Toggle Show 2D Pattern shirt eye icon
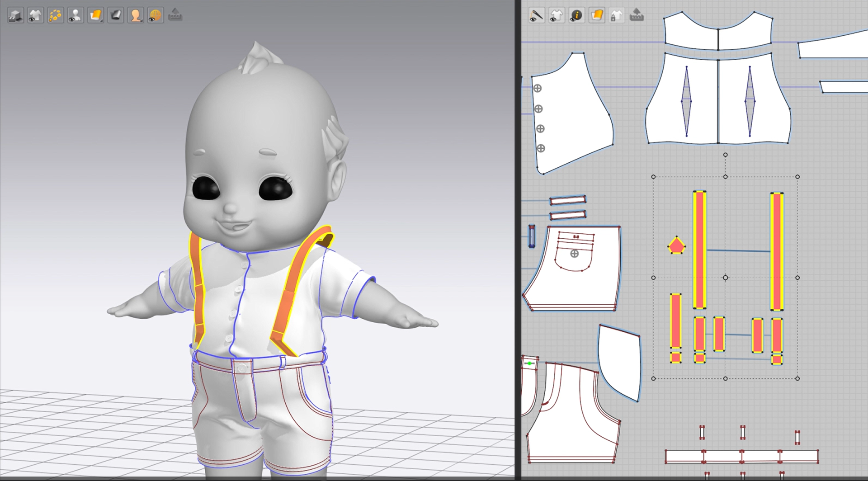 [556, 15]
